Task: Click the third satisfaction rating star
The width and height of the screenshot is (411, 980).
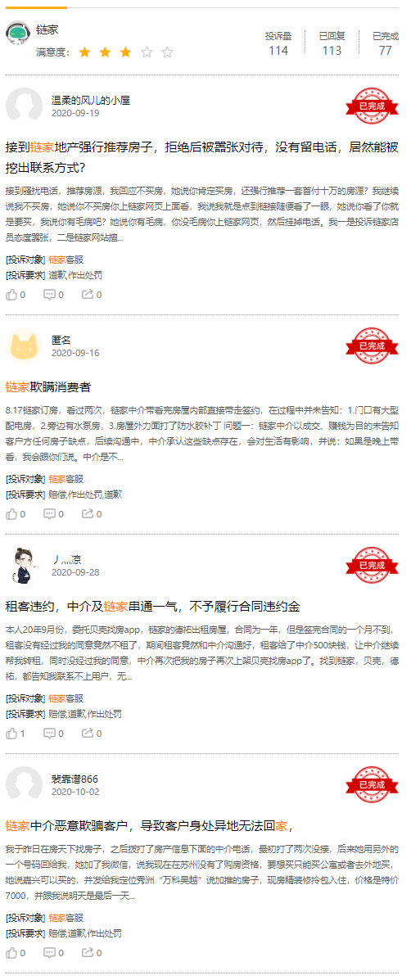Action: point(125,52)
